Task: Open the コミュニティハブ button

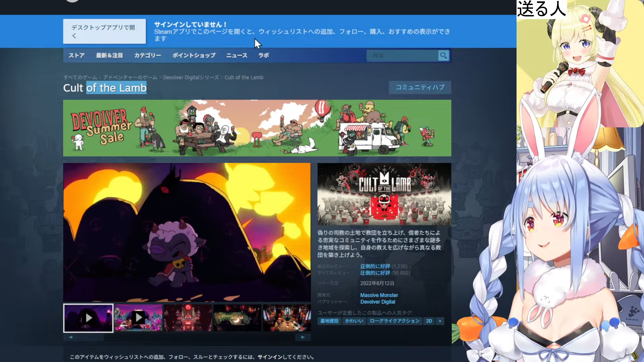Action: pos(420,87)
